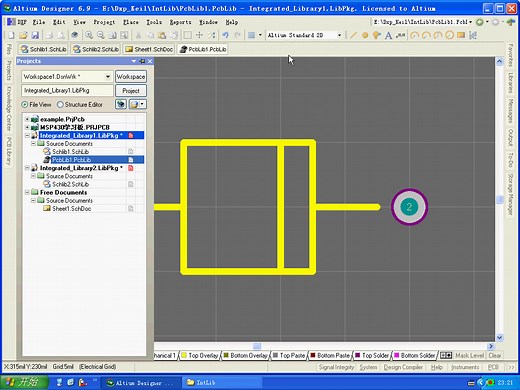The width and height of the screenshot is (520, 390).
Task: Click the Integrated_Library1.LibPkg project name field
Action: [67, 91]
